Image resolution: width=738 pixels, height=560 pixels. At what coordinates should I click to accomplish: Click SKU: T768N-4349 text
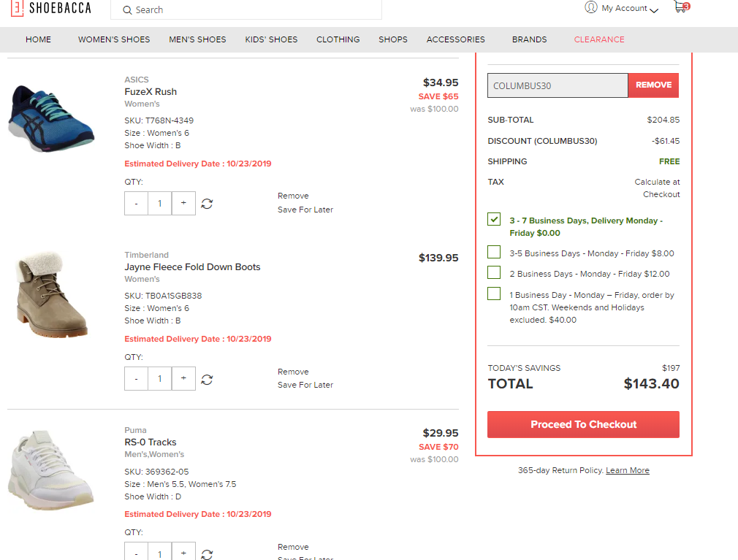[159, 121]
